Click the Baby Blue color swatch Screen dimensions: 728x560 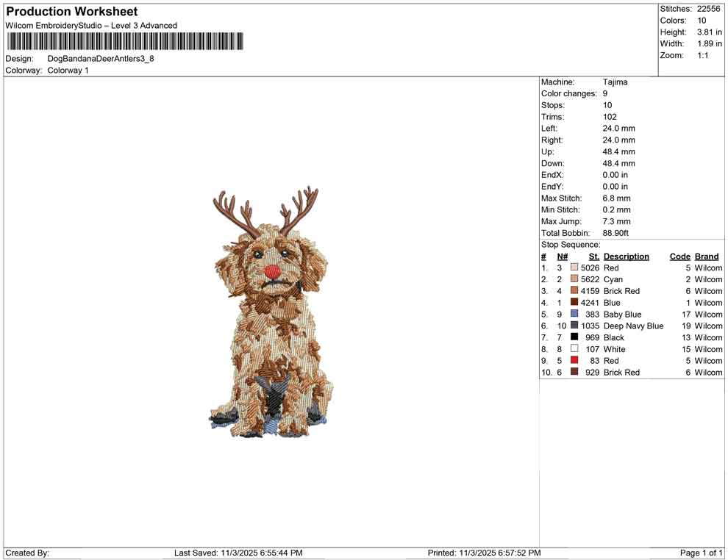click(574, 315)
